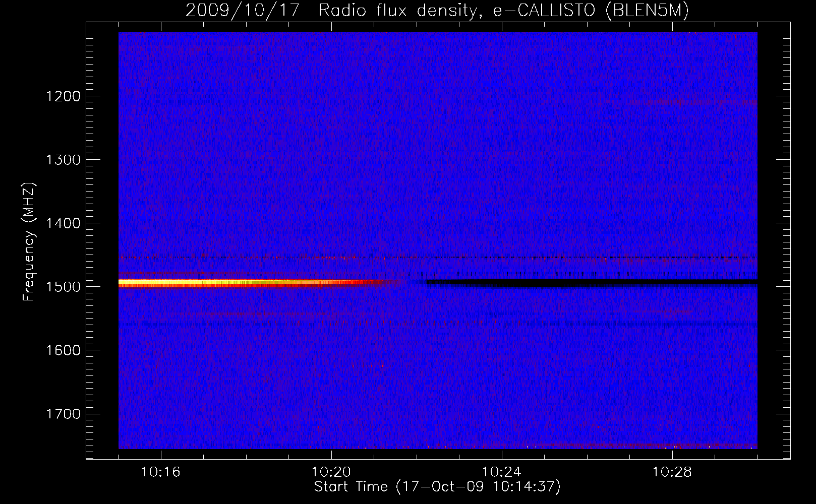816x504 pixels.
Task: Click the 10:16 time tick label
Action: pos(160,472)
